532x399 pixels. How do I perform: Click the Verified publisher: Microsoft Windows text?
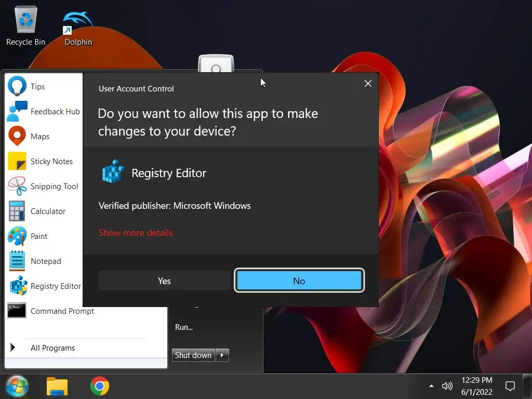coord(175,206)
